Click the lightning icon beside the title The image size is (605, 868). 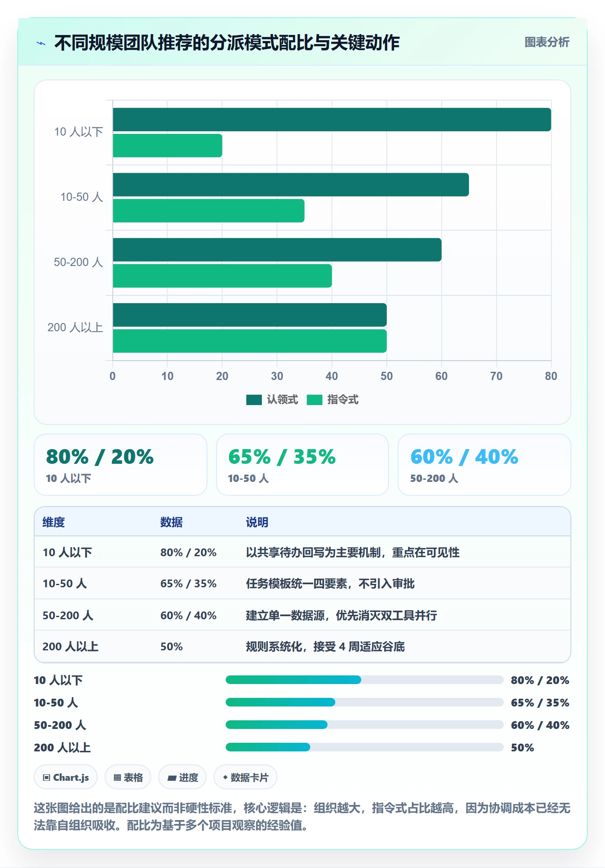[41, 43]
